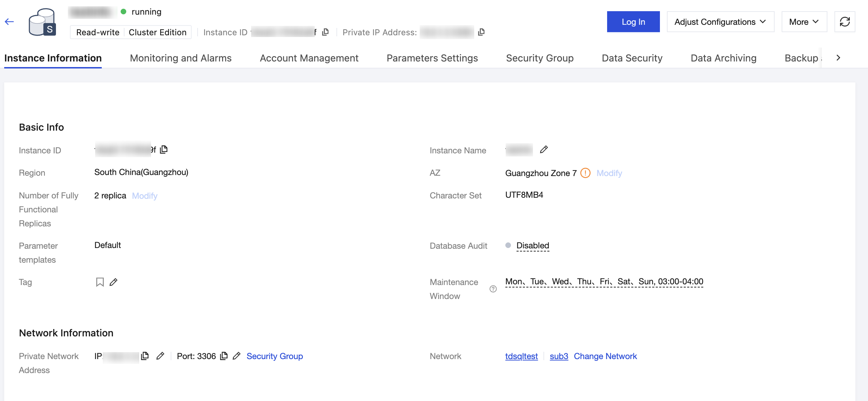Switch to Monitoring and Alarms tab
The width and height of the screenshot is (868, 401).
(x=180, y=58)
